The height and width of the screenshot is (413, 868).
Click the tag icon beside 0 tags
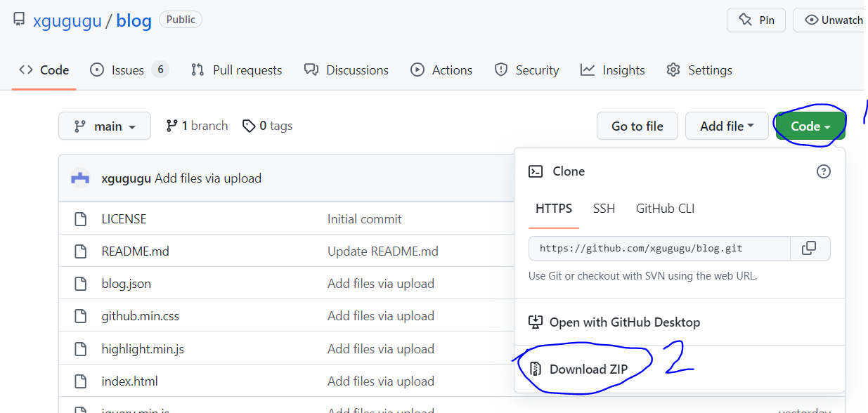tap(249, 126)
